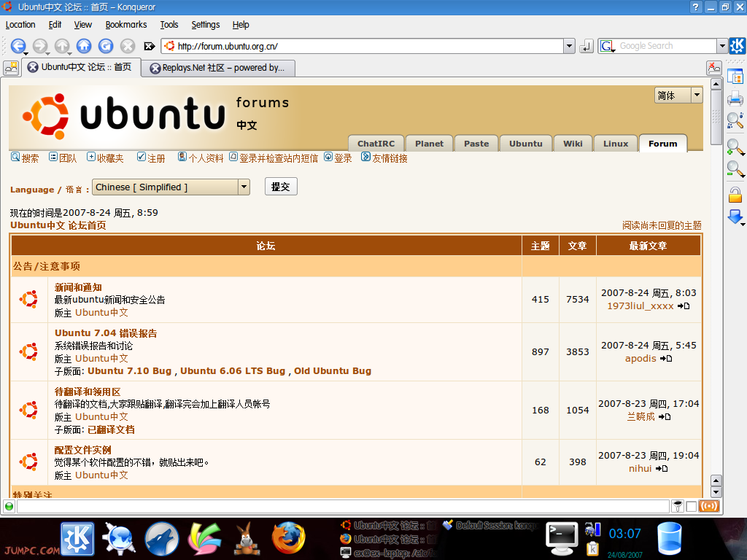747x560 pixels.
Task: Focus the Google Search input field
Action: 667,46
